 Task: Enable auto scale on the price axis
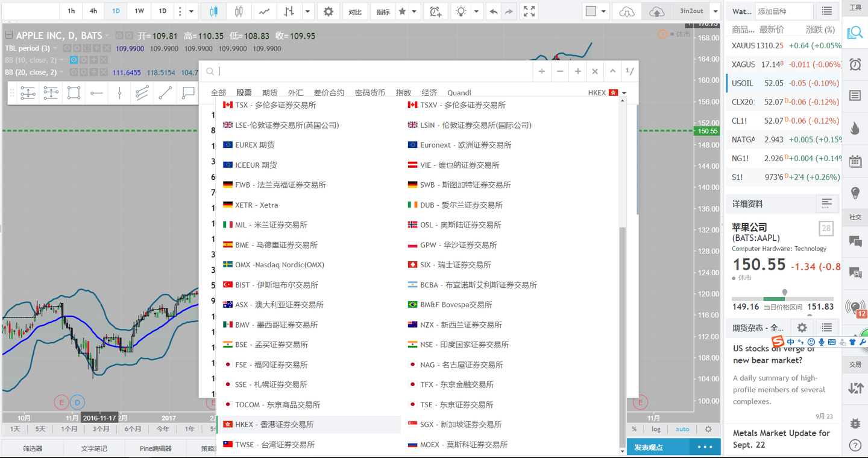[682, 429]
